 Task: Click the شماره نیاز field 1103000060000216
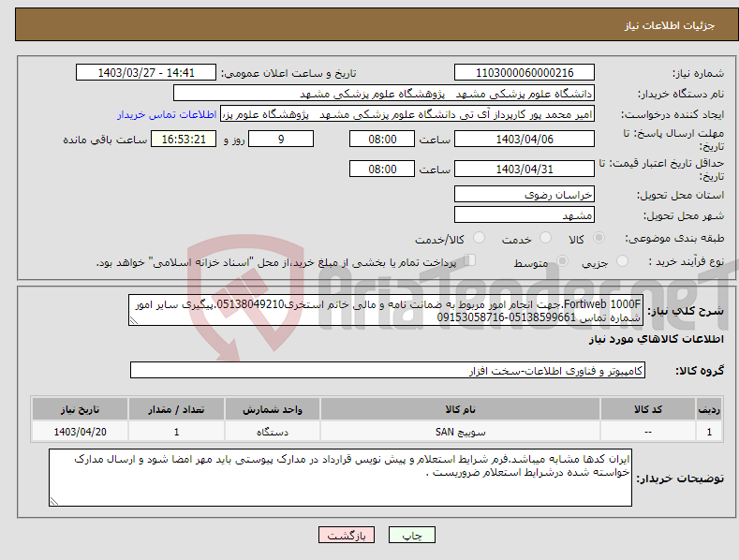click(x=525, y=73)
